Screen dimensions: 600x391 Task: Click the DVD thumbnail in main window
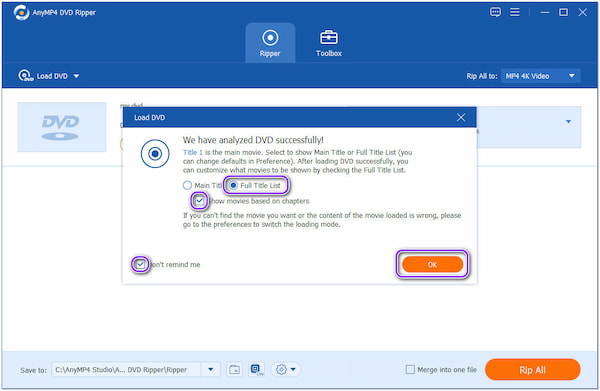[62, 127]
